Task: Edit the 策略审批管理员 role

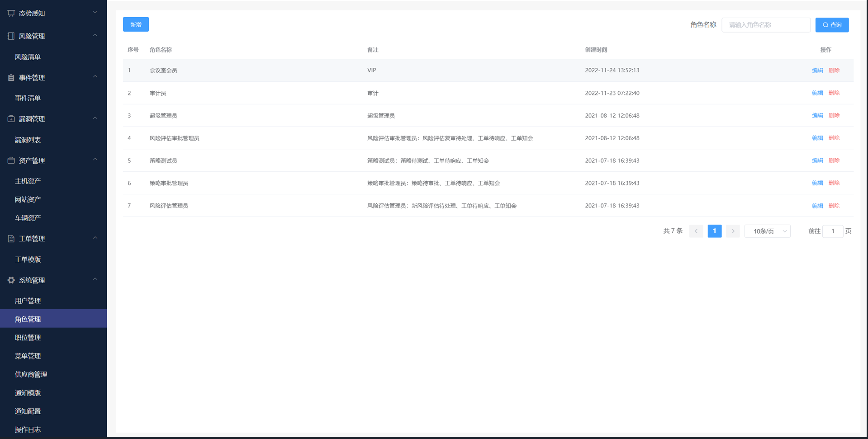Action: click(817, 183)
